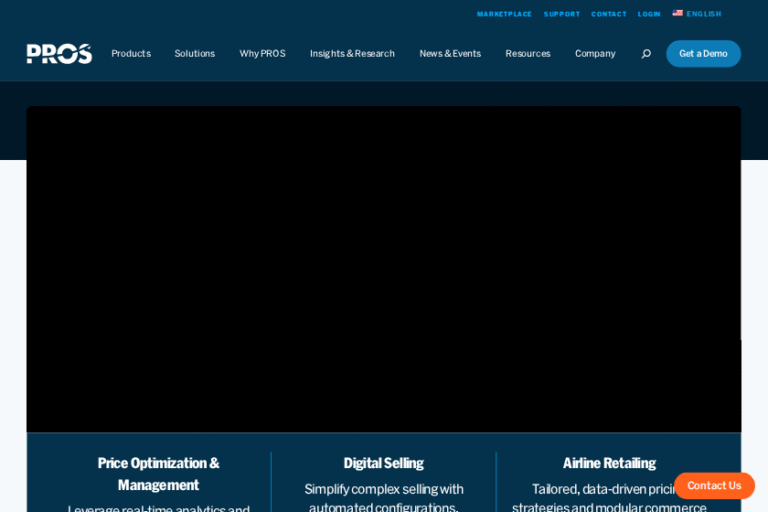Switch language via English selector
The image size is (768, 512).
click(703, 14)
